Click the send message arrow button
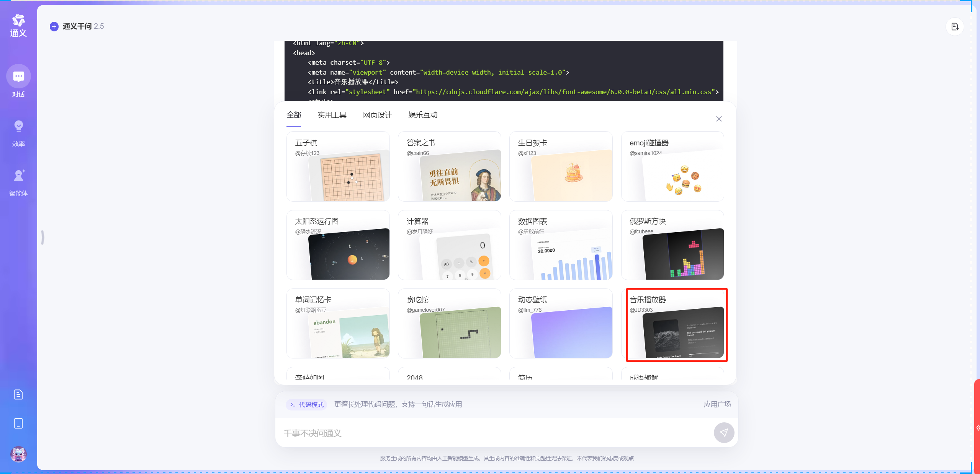Screen dimensions: 980x474 pyautogui.click(x=723, y=433)
